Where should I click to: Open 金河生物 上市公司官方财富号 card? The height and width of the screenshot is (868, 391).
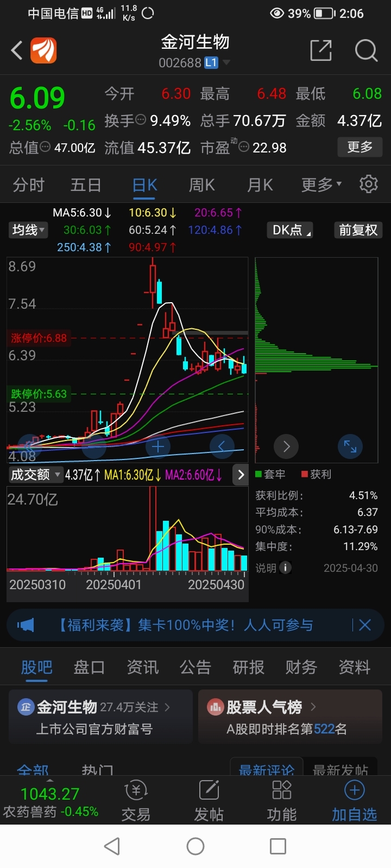pos(101,717)
